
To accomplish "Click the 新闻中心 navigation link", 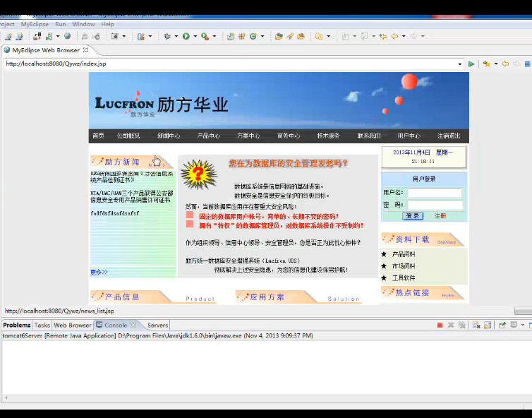I will pos(169,136).
